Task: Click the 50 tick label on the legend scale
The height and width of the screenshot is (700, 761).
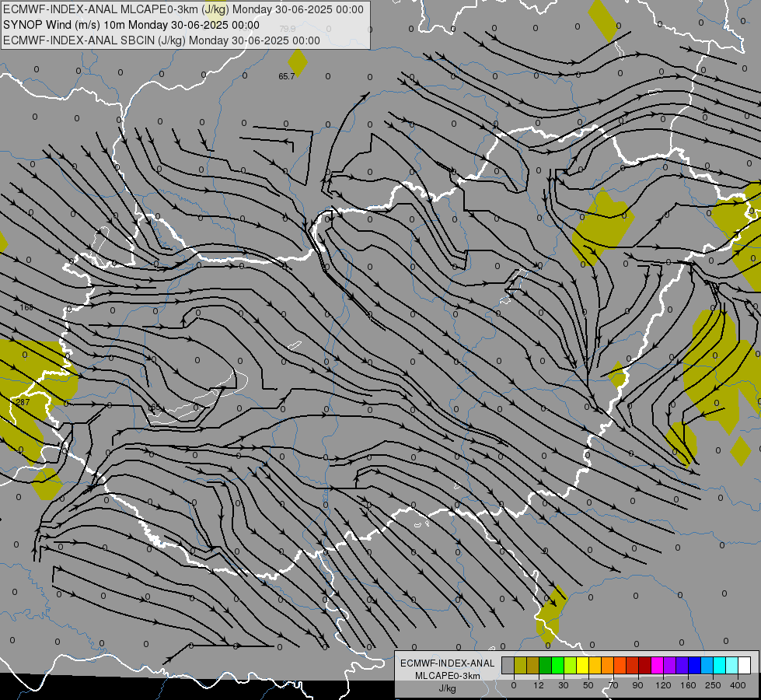Action: point(588,685)
